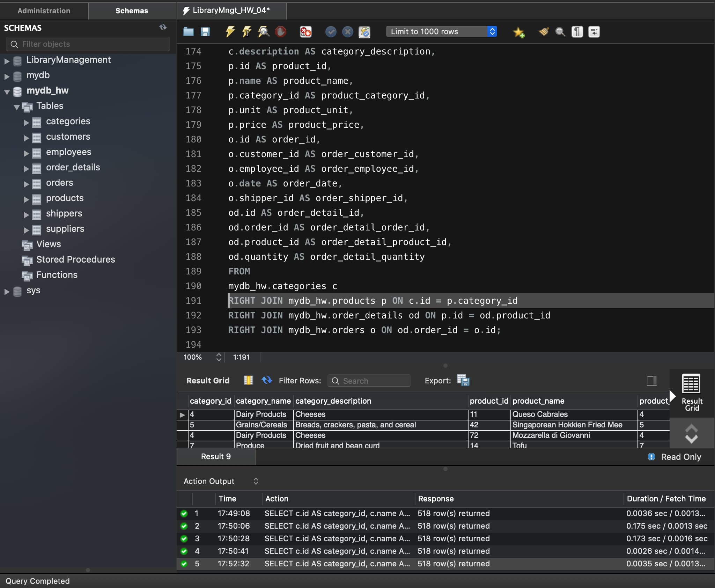The image size is (715, 588).
Task: Click the Filter Rows search input field
Action: point(369,381)
